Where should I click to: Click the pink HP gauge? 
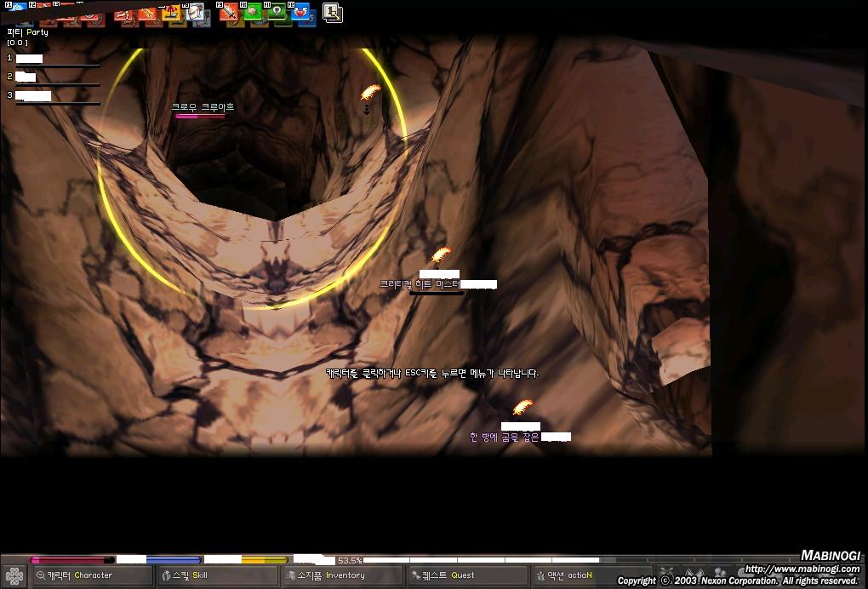tap(72, 560)
